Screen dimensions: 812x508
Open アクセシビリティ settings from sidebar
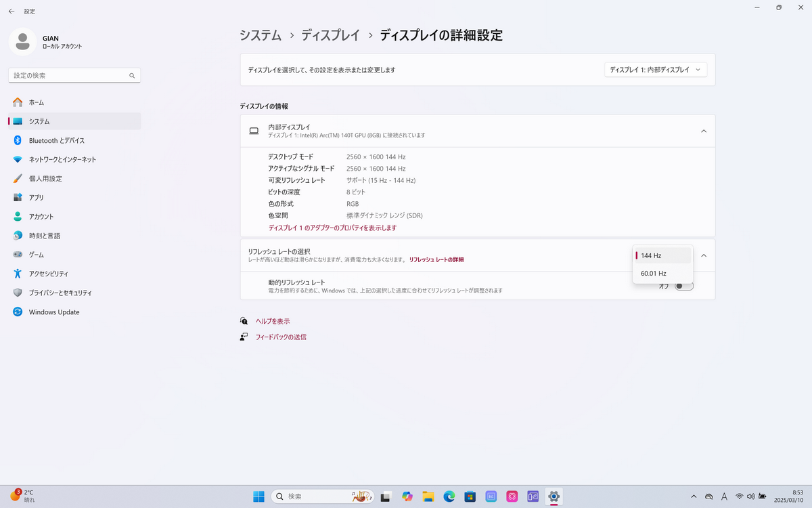coord(48,274)
